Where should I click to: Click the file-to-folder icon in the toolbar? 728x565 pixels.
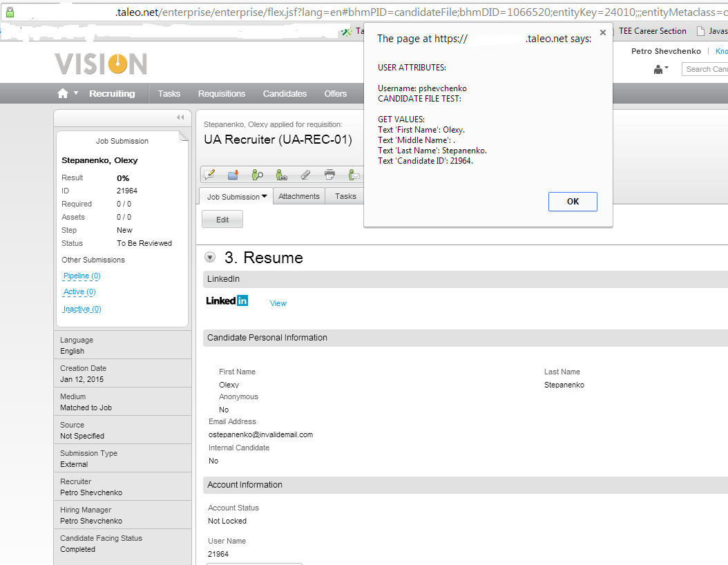[233, 174]
